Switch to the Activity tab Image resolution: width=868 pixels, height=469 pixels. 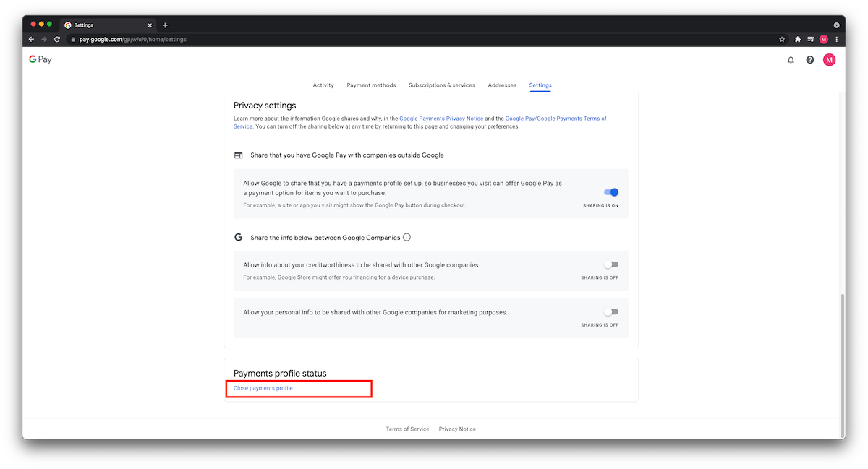coord(323,85)
